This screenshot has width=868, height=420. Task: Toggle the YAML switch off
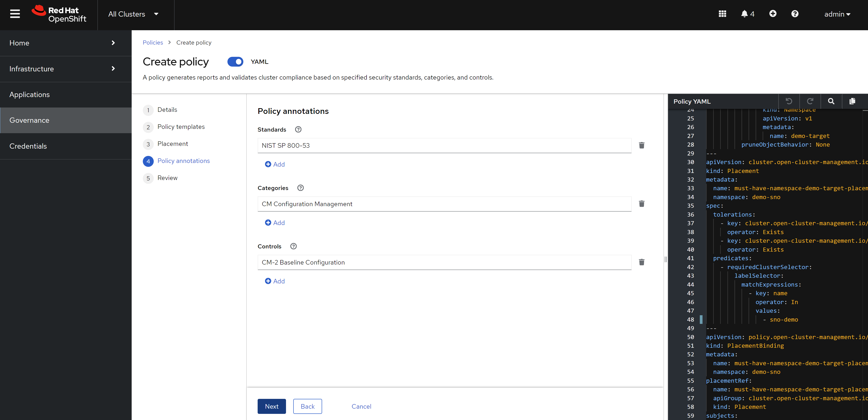pyautogui.click(x=235, y=62)
